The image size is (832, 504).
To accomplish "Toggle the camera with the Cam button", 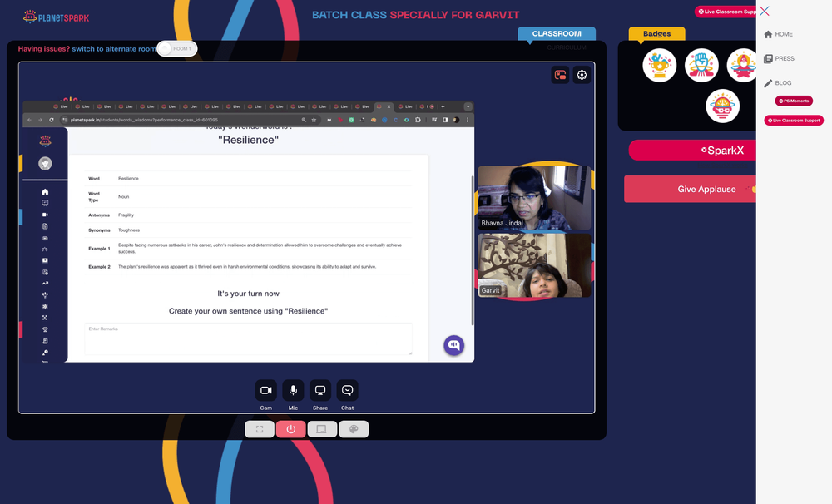I will 266,390.
